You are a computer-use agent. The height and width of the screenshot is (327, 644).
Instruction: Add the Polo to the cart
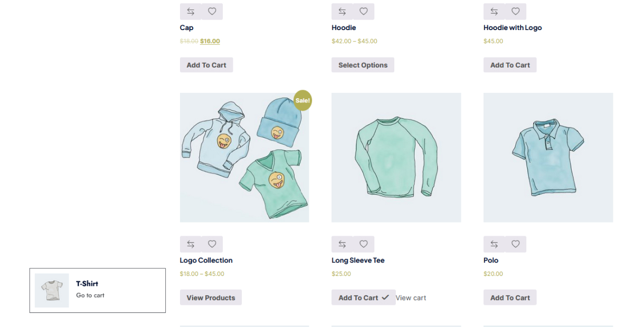tap(510, 297)
